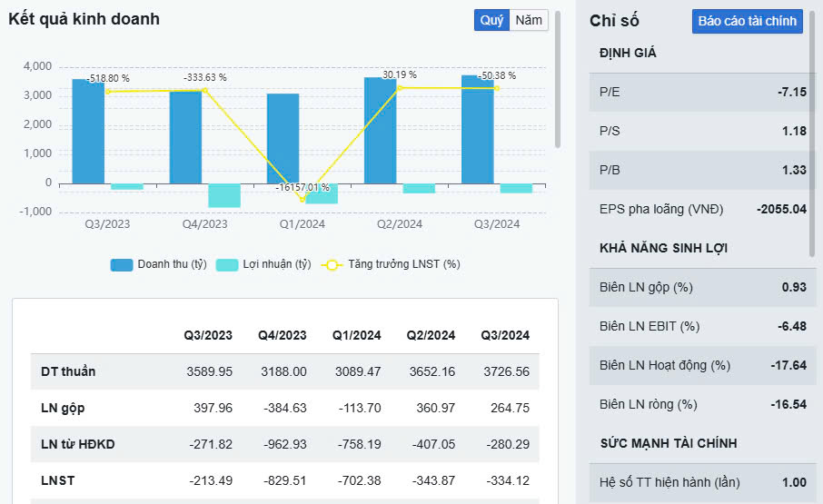Switch to the Năm yearly view
The height and width of the screenshot is (504, 823).
529,20
